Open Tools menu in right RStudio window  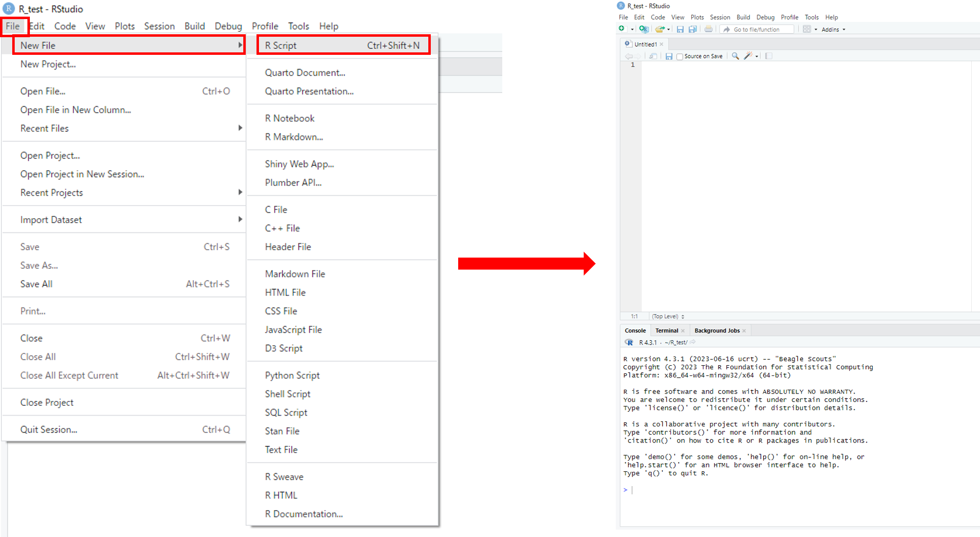tap(812, 17)
